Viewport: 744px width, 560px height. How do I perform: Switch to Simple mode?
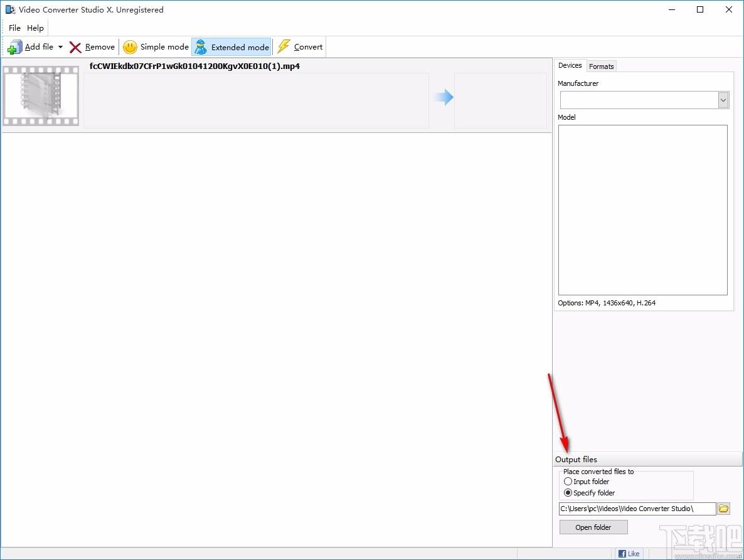156,47
